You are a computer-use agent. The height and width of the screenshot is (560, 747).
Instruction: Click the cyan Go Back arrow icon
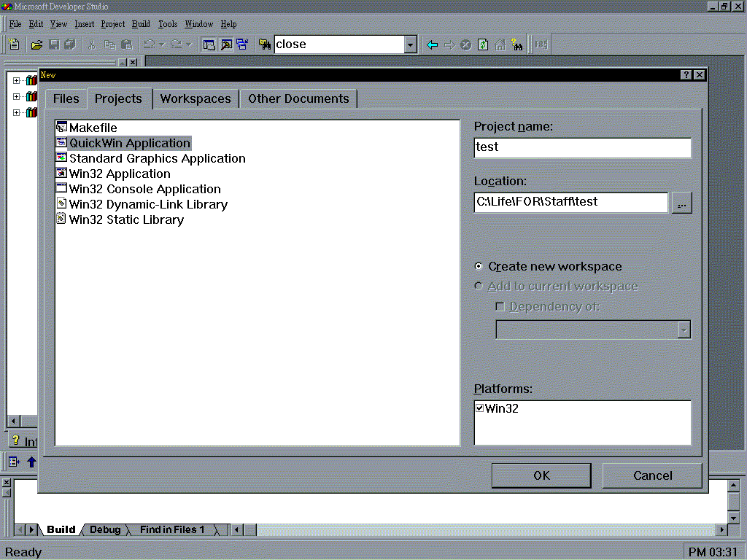pos(432,44)
